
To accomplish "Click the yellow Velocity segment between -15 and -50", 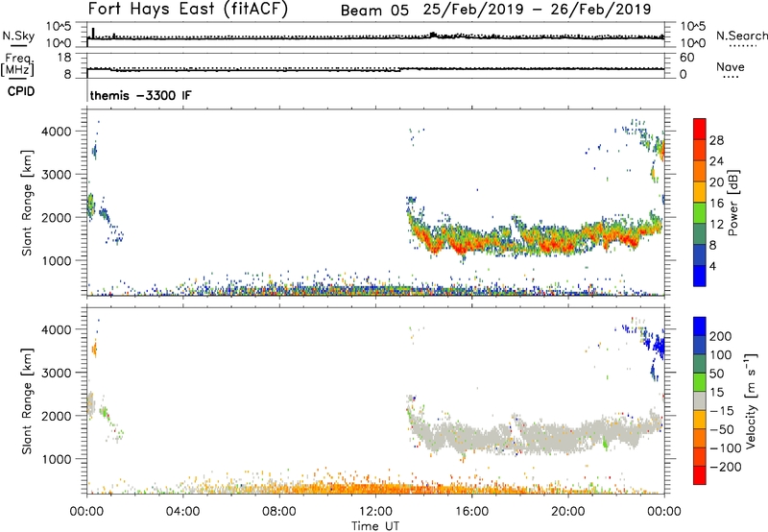I will pos(700,420).
